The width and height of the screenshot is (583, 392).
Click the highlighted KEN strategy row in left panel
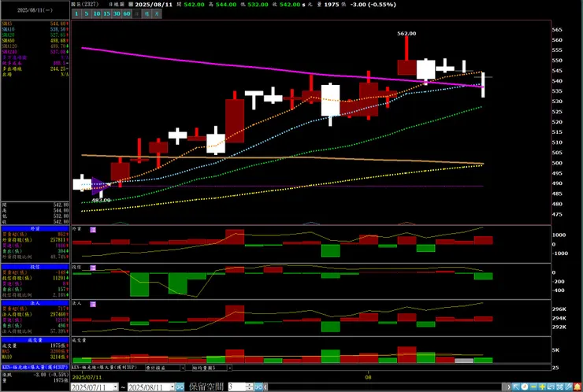click(35, 367)
